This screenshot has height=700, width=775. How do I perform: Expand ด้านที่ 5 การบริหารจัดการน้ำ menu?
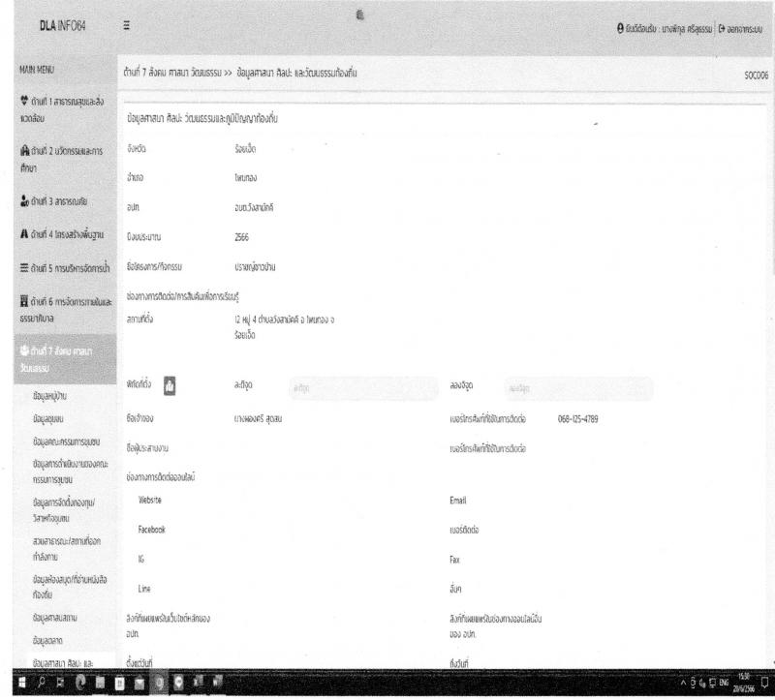[65, 268]
